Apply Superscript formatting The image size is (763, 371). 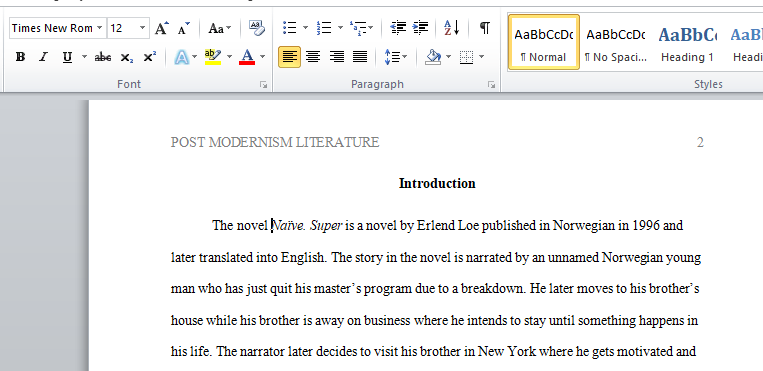(x=149, y=57)
